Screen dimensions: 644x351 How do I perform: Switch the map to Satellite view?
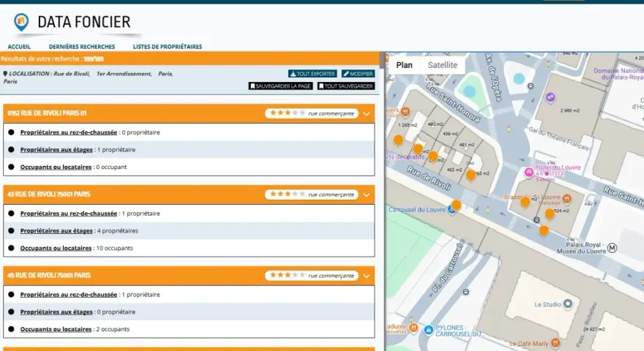pos(442,65)
